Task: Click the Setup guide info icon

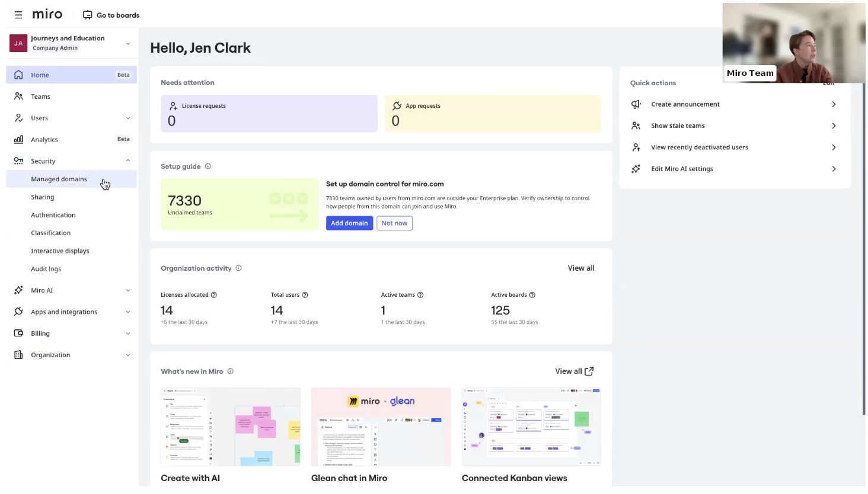Action: 208,166
